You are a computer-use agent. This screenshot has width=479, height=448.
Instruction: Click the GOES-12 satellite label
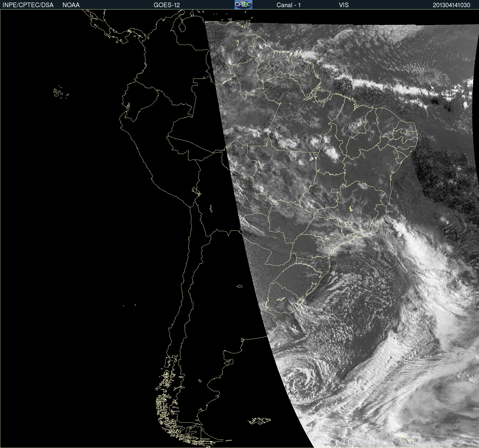[x=167, y=5]
